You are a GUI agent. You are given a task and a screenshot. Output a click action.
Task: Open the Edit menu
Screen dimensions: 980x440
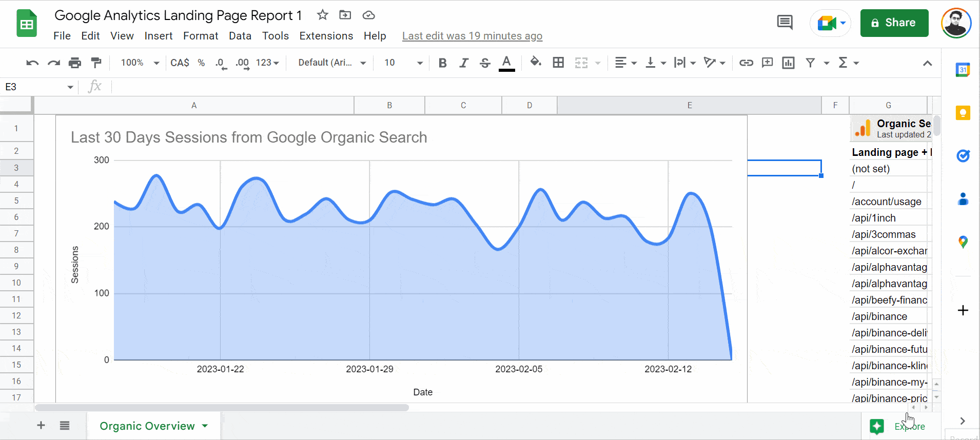(x=90, y=36)
